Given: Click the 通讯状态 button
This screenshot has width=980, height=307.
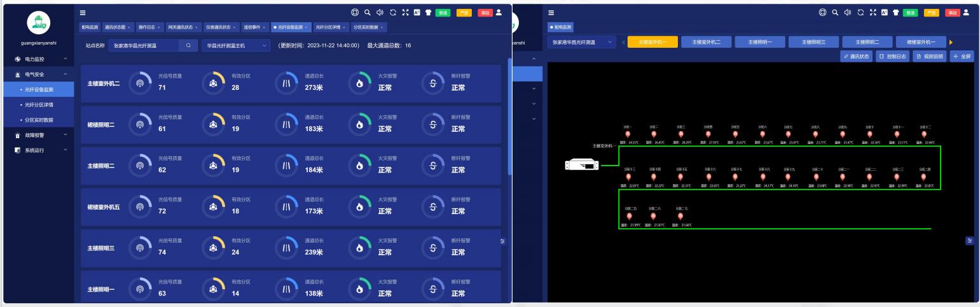Looking at the screenshot, I should pos(856,56).
